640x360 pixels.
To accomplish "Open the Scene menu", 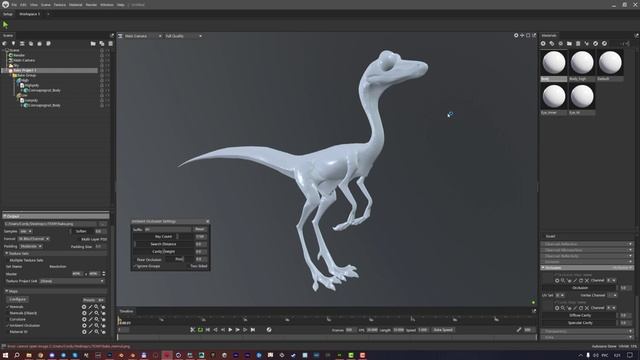I will coord(45,5).
